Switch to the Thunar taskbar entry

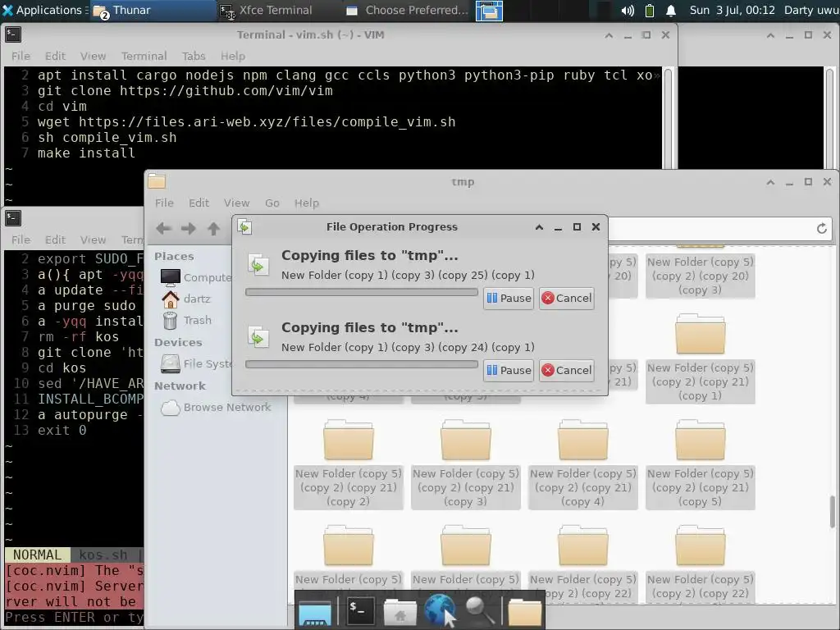pos(153,10)
